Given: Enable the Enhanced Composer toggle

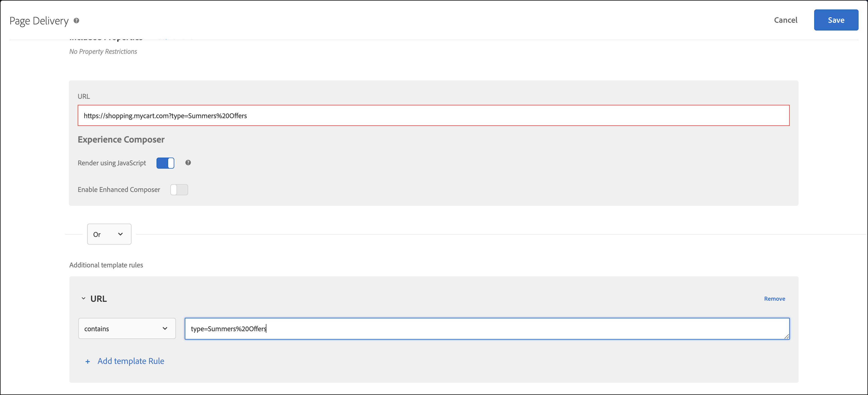Looking at the screenshot, I should [179, 189].
